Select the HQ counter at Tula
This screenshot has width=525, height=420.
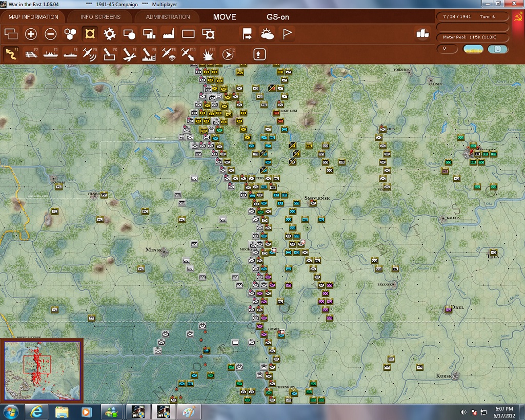point(493,252)
